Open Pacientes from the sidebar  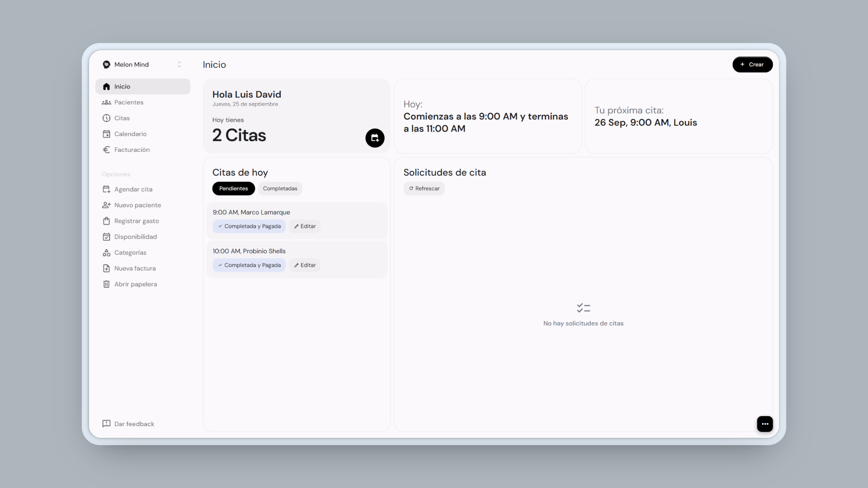(x=128, y=102)
